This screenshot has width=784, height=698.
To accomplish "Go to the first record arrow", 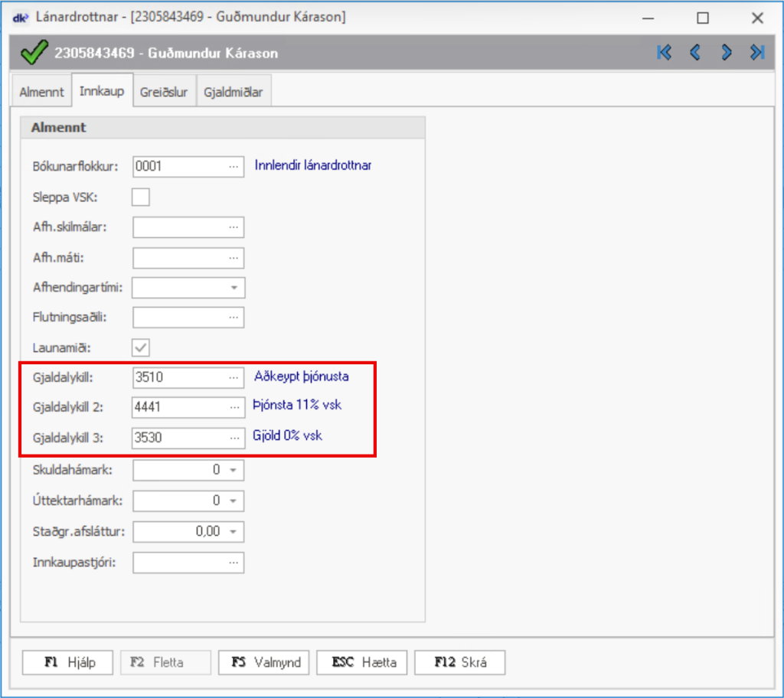I will (x=664, y=53).
